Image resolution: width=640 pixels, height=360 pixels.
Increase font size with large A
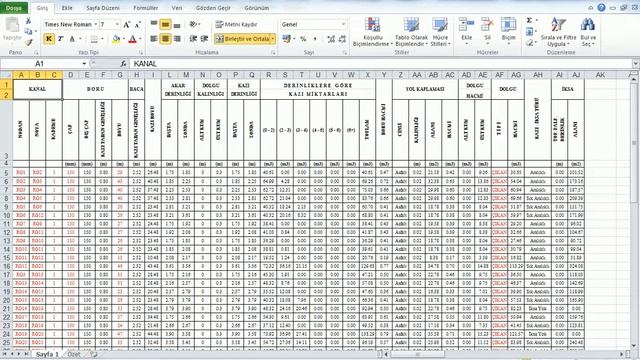[127, 24]
